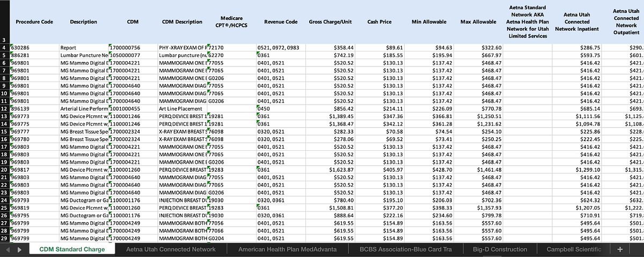The width and height of the screenshot is (644, 257).
Task: Go to next sheet with right arrow
Action: 19,250
